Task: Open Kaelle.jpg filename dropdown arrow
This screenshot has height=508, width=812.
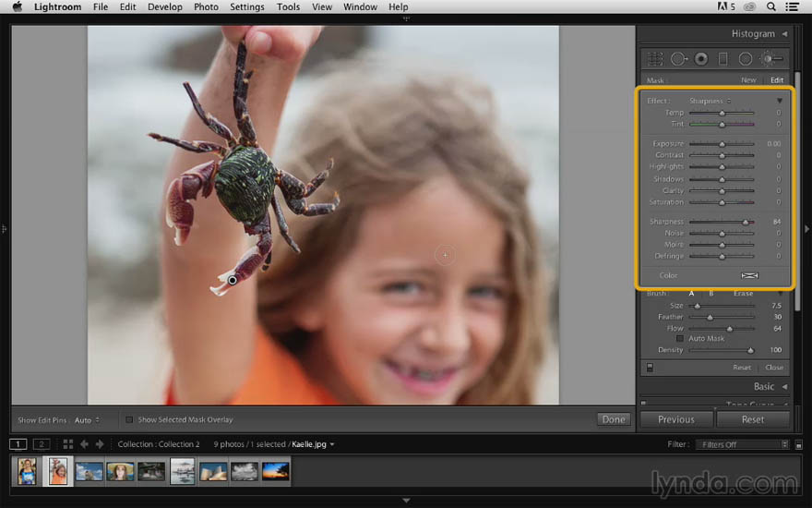Action: click(332, 445)
